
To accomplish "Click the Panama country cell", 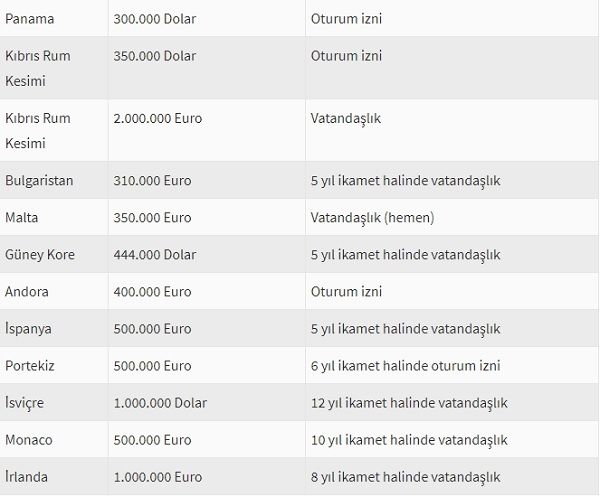I will click(x=30, y=19).
